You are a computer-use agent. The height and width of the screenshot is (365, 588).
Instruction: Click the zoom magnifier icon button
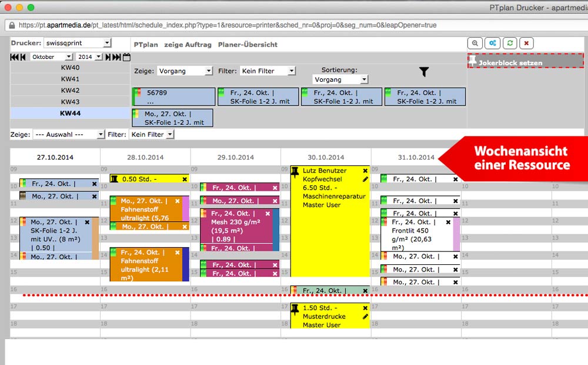(475, 44)
